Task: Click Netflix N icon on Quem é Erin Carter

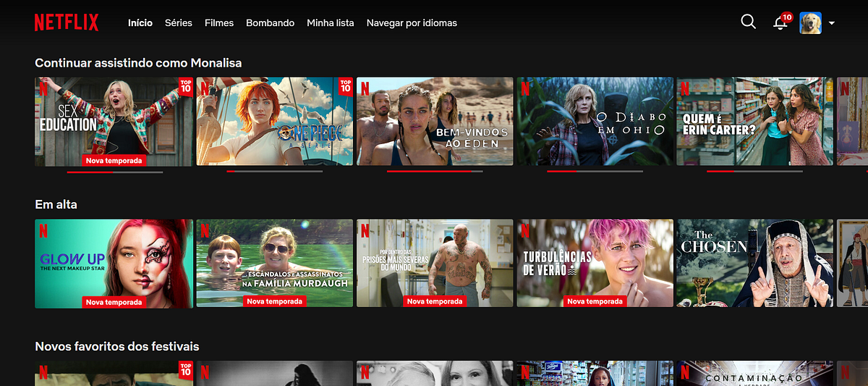Action: pos(685,89)
